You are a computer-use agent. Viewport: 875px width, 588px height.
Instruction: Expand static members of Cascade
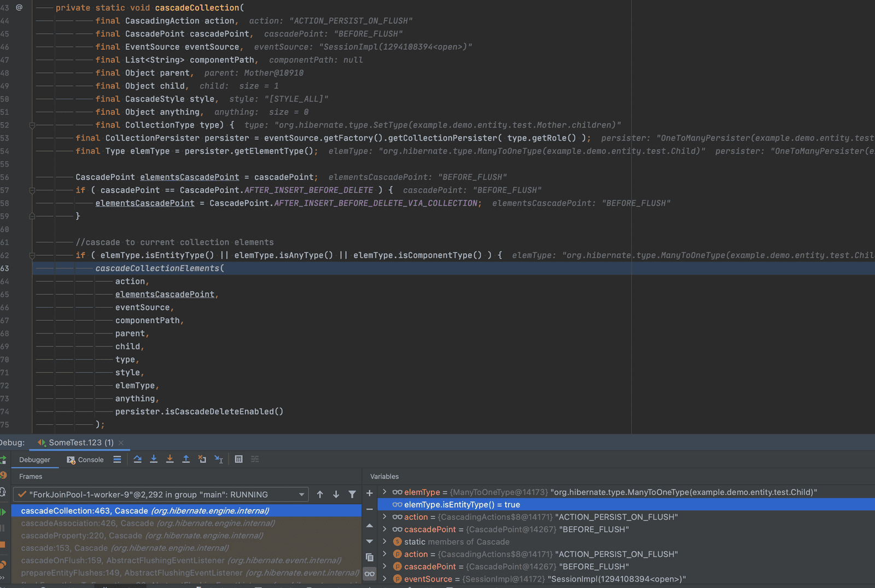pos(384,542)
